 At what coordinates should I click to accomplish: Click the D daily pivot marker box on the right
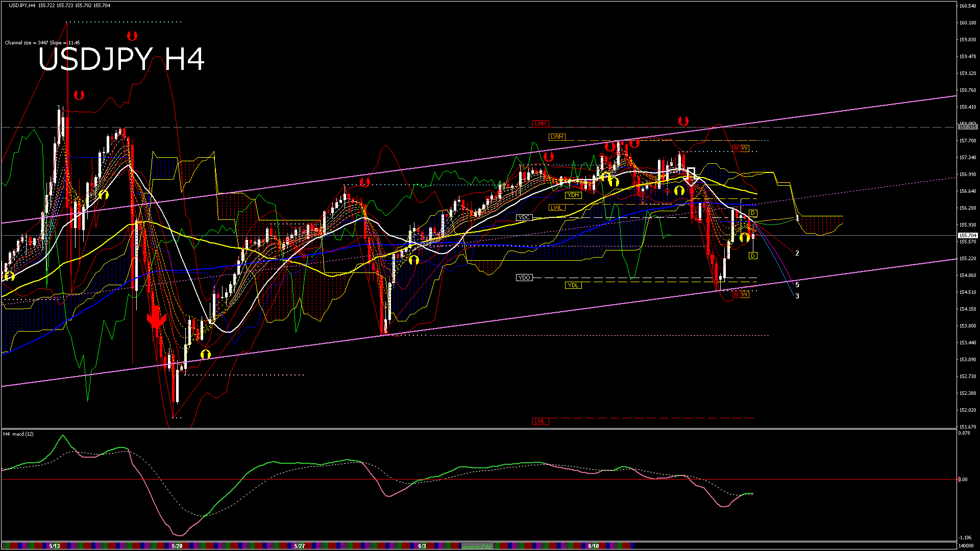tap(752, 213)
